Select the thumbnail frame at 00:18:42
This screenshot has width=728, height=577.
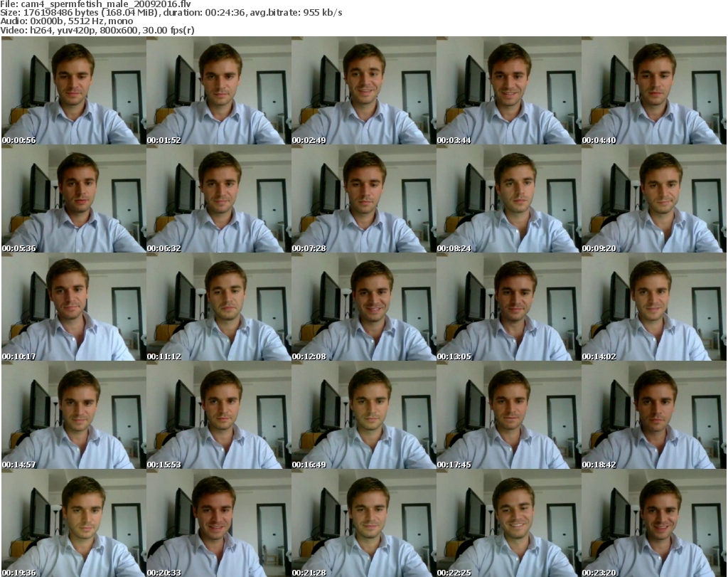[654, 415]
